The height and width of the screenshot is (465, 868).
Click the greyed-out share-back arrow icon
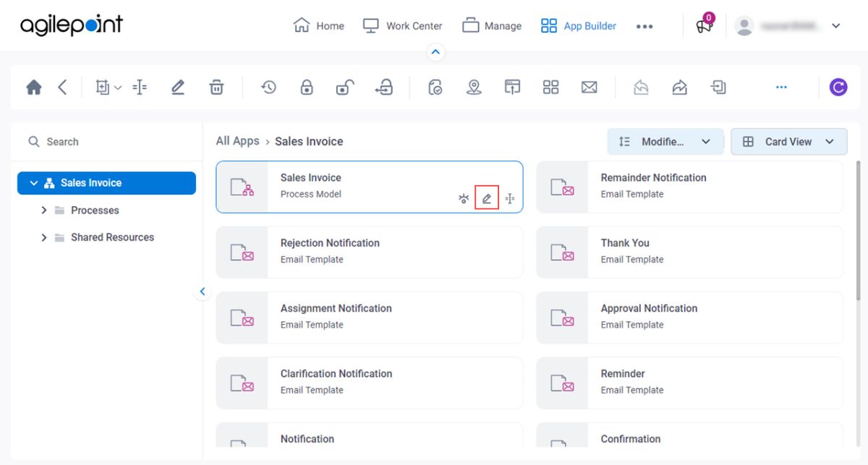(x=641, y=88)
